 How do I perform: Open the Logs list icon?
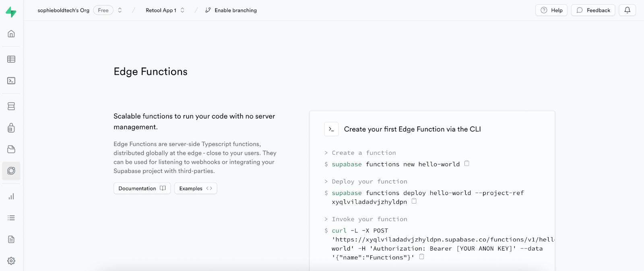[x=11, y=218]
